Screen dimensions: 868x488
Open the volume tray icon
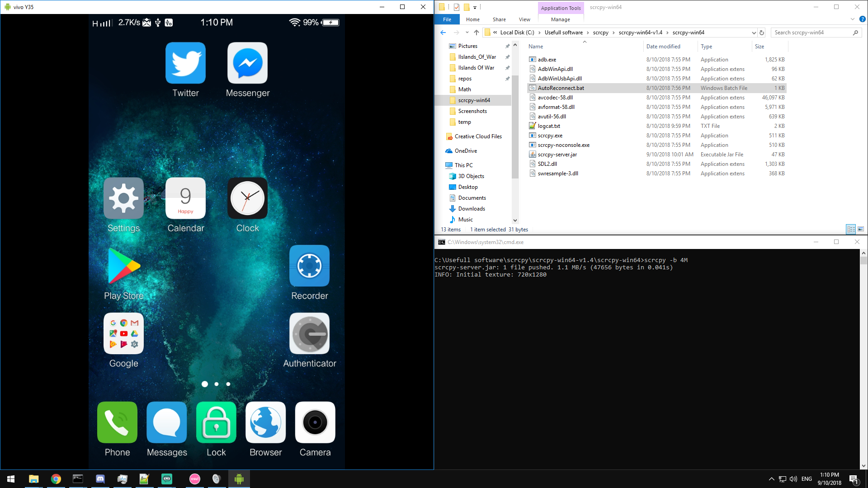793,479
